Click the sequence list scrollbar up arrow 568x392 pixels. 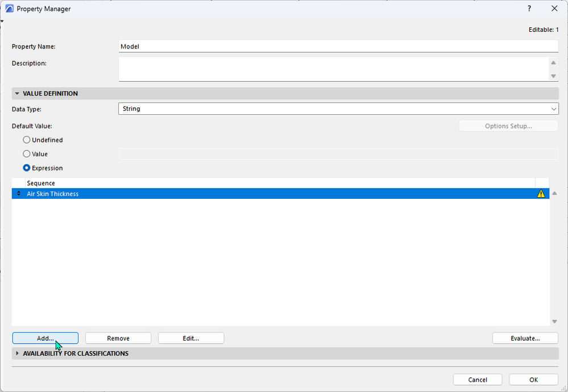[554, 193]
